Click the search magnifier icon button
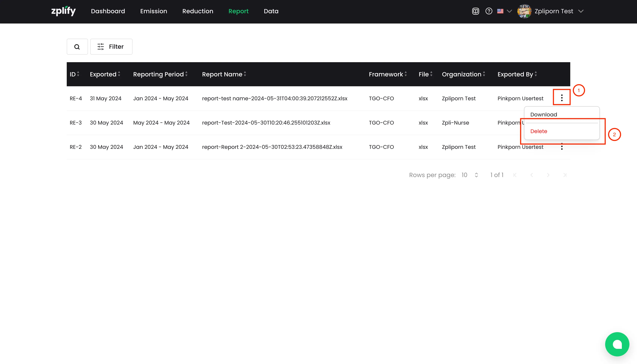Viewport: 637px width, 364px height. (77, 47)
